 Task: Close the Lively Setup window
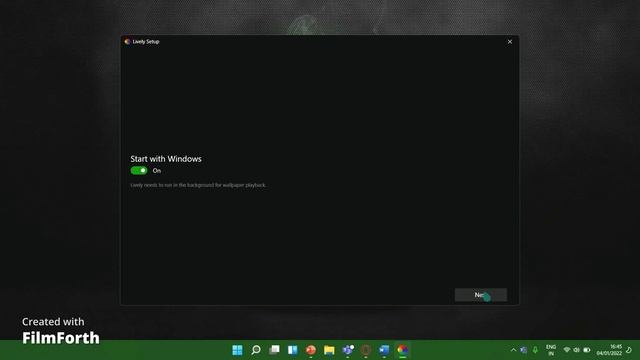pos(510,42)
